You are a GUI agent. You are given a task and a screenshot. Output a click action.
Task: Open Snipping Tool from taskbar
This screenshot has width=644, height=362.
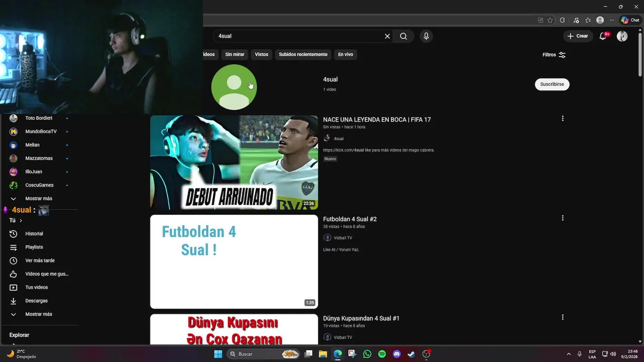[352, 354]
